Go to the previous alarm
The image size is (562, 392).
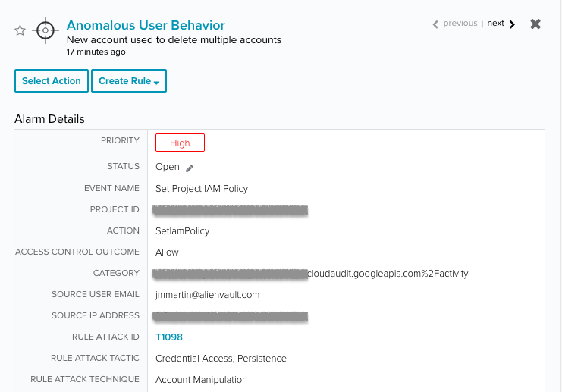[x=460, y=24]
